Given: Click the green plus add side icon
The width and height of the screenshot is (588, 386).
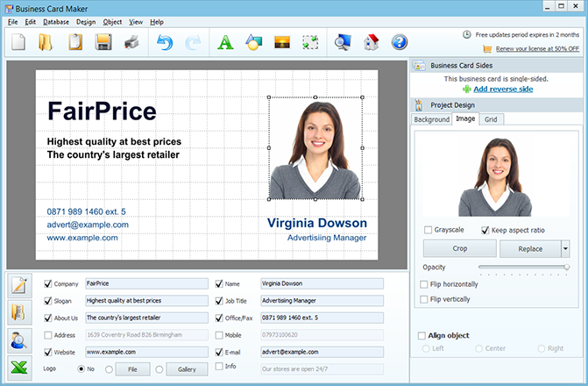Looking at the screenshot, I should [x=467, y=89].
